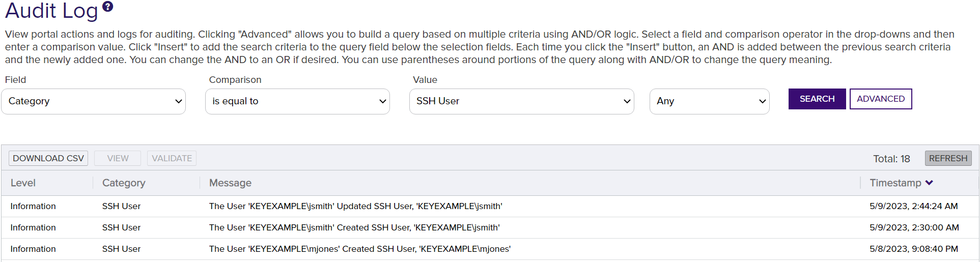Click the VIEW button
The width and height of the screenshot is (980, 262).
tap(118, 158)
